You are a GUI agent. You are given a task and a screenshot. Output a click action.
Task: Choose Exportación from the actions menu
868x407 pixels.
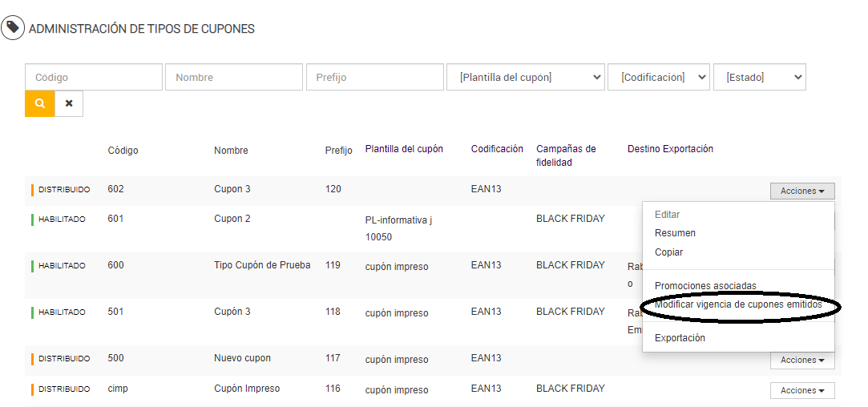(x=680, y=338)
